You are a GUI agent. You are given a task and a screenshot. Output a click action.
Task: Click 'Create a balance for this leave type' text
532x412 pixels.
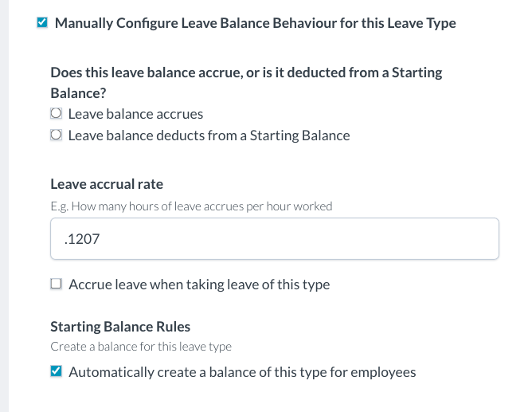(140, 347)
